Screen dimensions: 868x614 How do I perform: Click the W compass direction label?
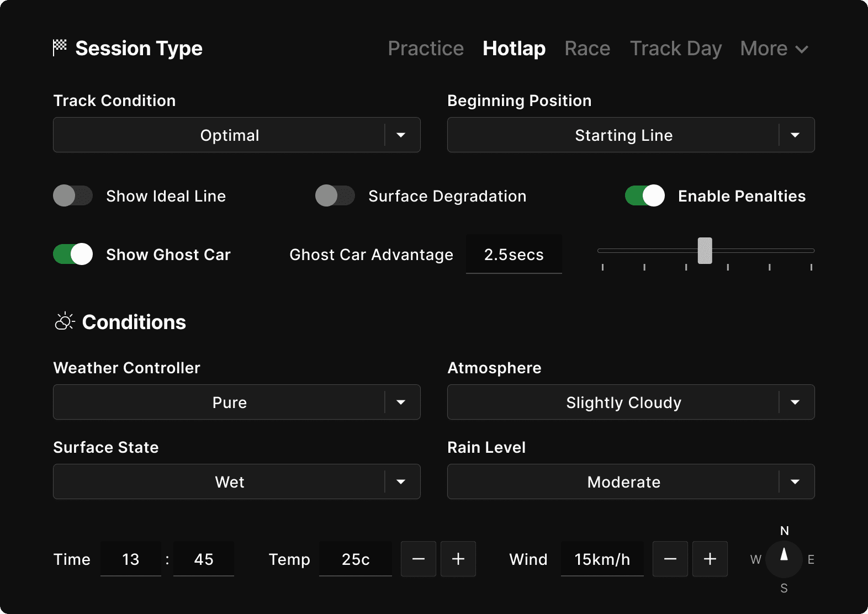(756, 559)
